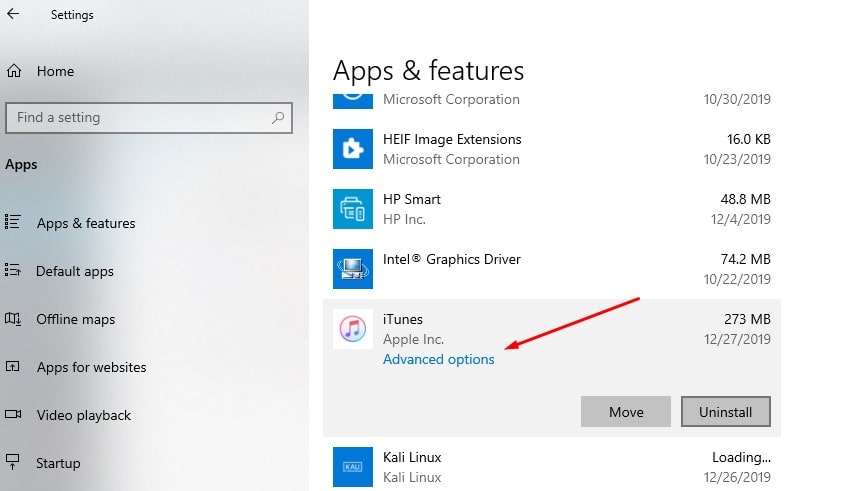The width and height of the screenshot is (854, 491).
Task: Click the iTunes app name
Action: click(x=402, y=319)
